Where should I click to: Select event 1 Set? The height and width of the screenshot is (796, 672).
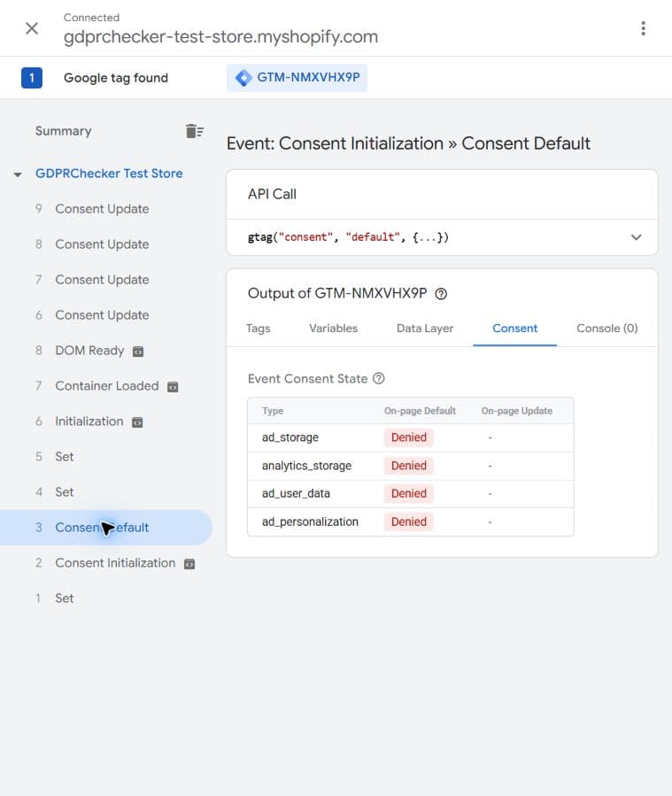tap(65, 598)
